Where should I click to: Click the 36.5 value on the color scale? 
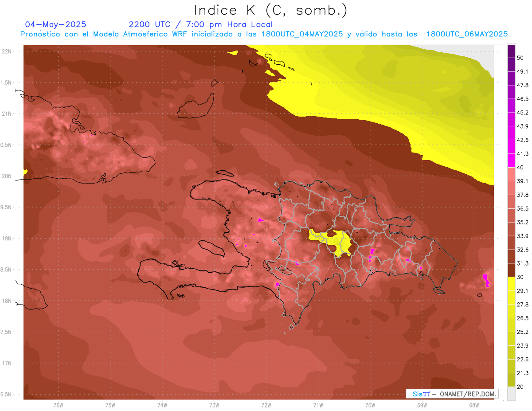[x=523, y=208]
